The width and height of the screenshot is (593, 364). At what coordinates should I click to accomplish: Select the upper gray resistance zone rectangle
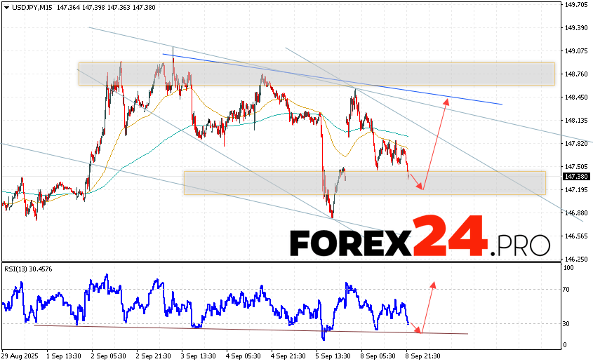(x=316, y=74)
